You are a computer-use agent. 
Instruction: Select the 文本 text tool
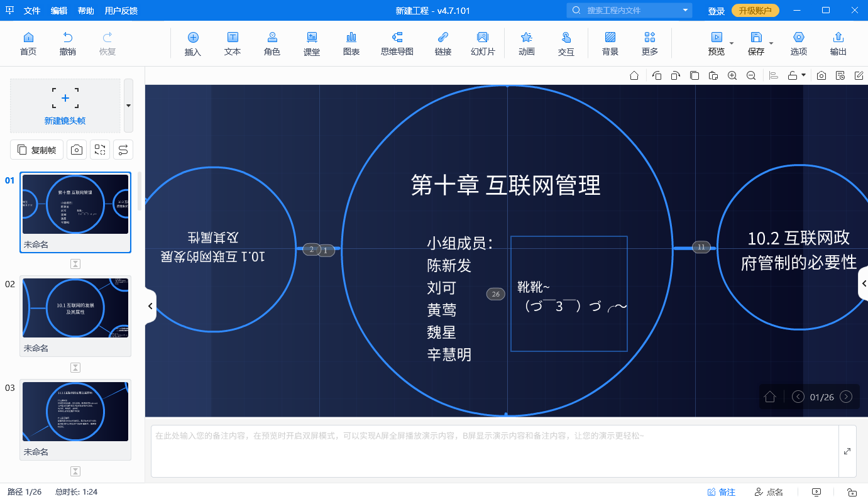(x=233, y=44)
